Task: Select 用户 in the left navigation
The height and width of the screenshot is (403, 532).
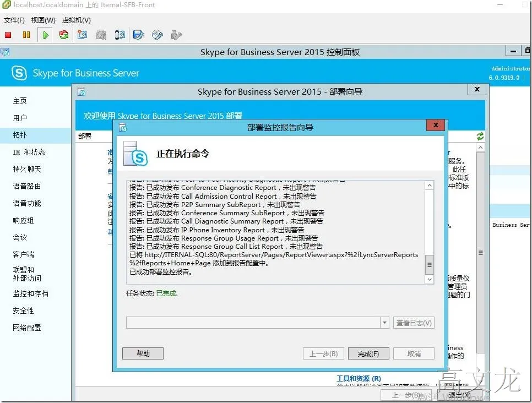Action: 20,118
